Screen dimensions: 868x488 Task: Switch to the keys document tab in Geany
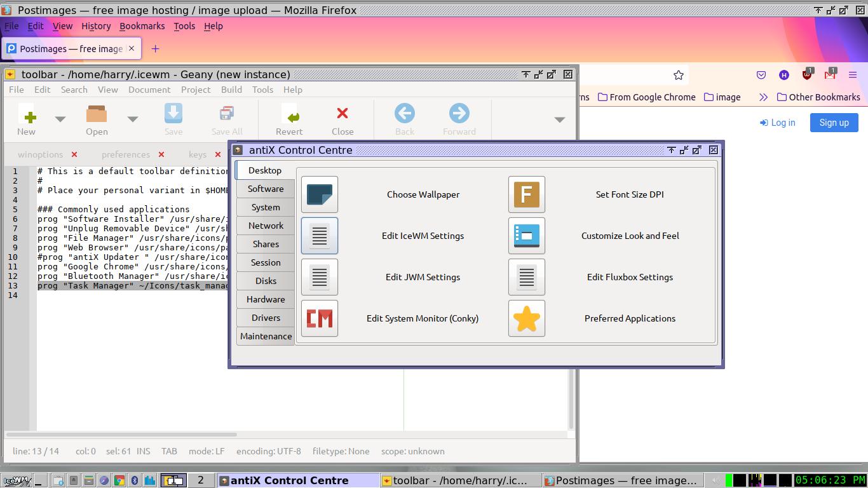click(197, 154)
